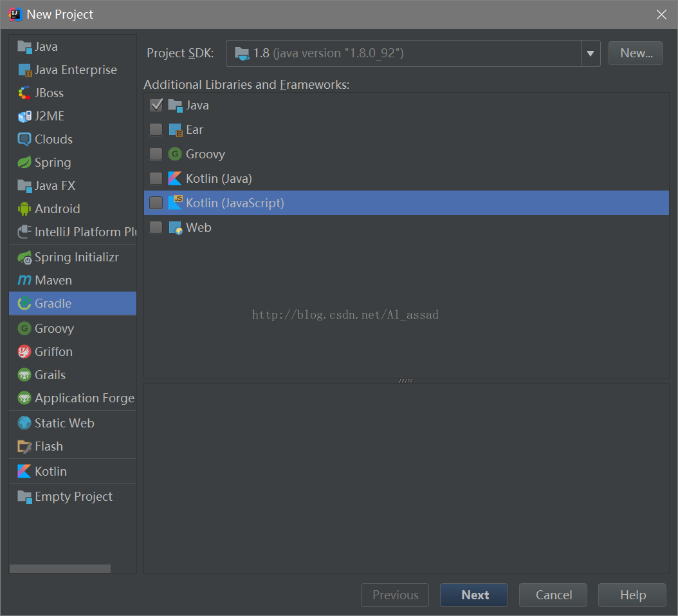Click the Project SDK 1.8 combo box
Image resolution: width=678 pixels, height=616 pixels.
413,53
